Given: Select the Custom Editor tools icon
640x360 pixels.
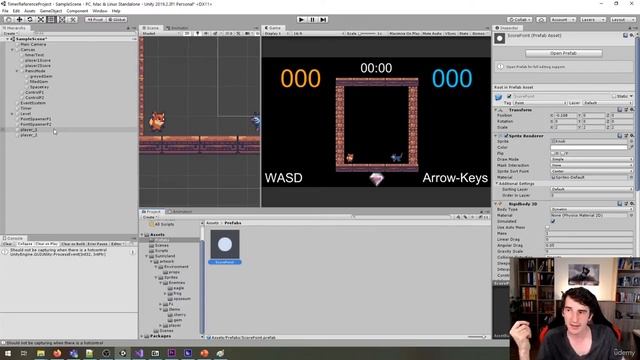Looking at the screenshot, I should click(x=72, y=20).
